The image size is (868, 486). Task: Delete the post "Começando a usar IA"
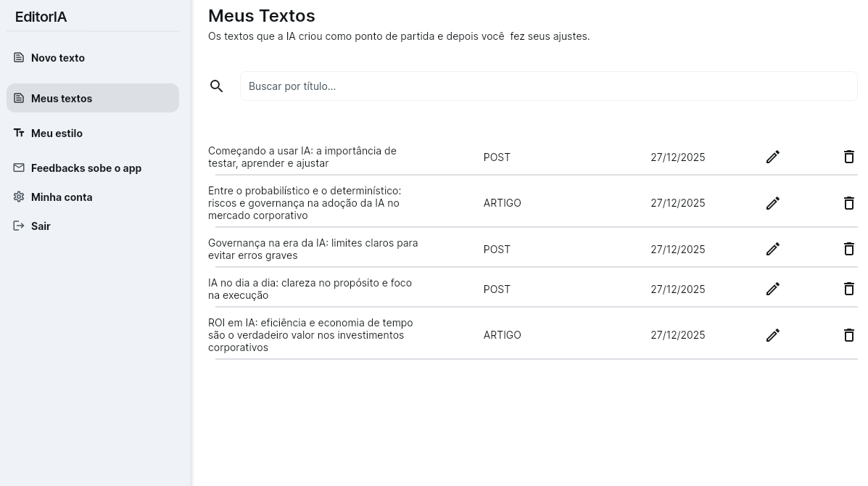tap(848, 157)
